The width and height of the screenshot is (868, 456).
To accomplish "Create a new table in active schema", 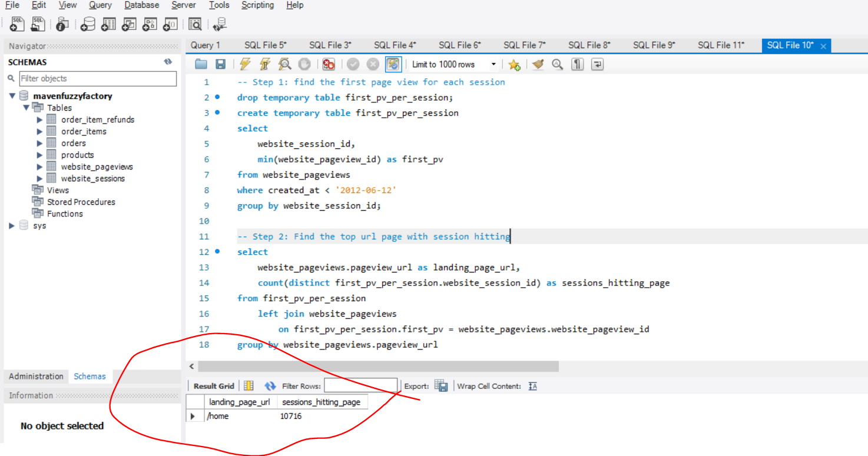I will point(108,24).
